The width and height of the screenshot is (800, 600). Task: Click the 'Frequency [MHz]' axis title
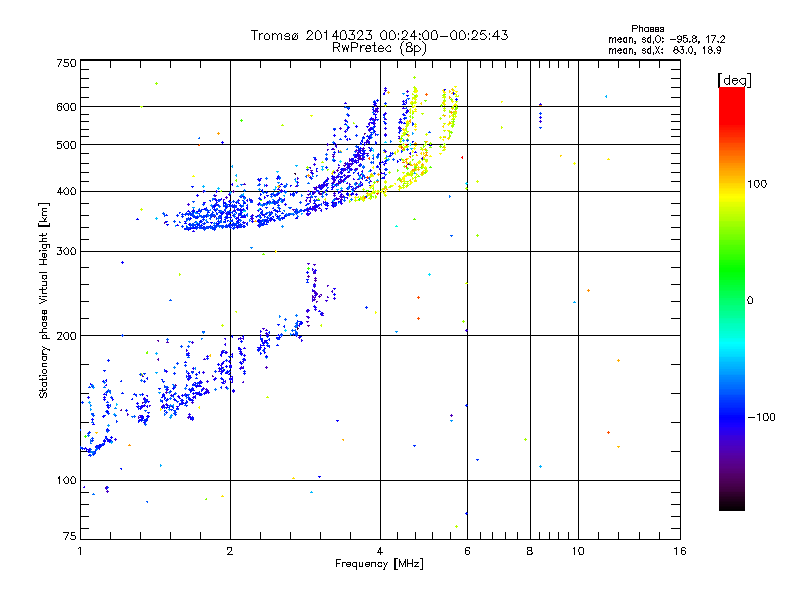379,564
